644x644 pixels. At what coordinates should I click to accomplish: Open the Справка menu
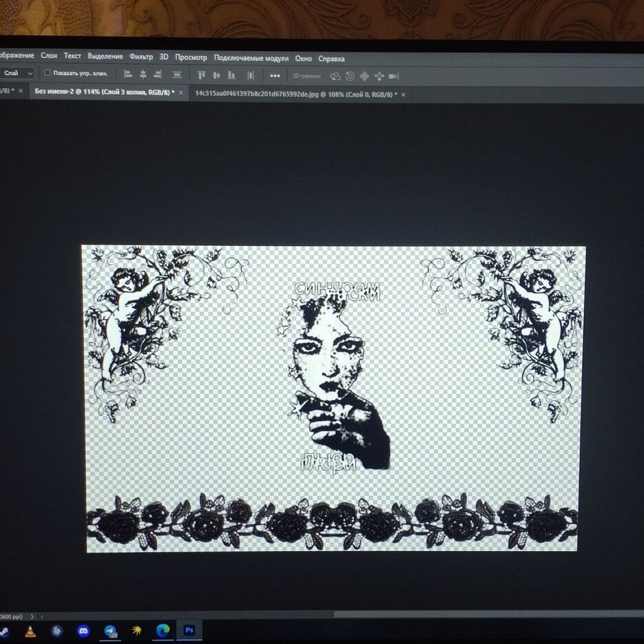click(x=331, y=59)
